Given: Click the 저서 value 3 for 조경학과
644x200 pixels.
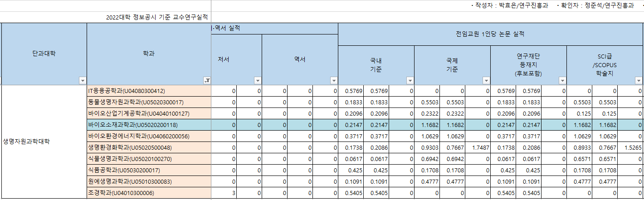Looking at the screenshot, I should (224, 193).
